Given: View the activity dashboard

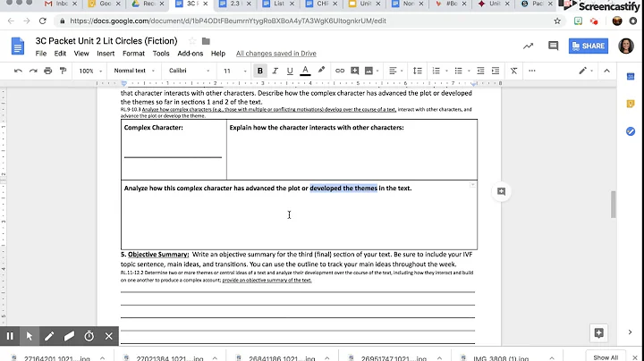Looking at the screenshot, I should [529, 46].
